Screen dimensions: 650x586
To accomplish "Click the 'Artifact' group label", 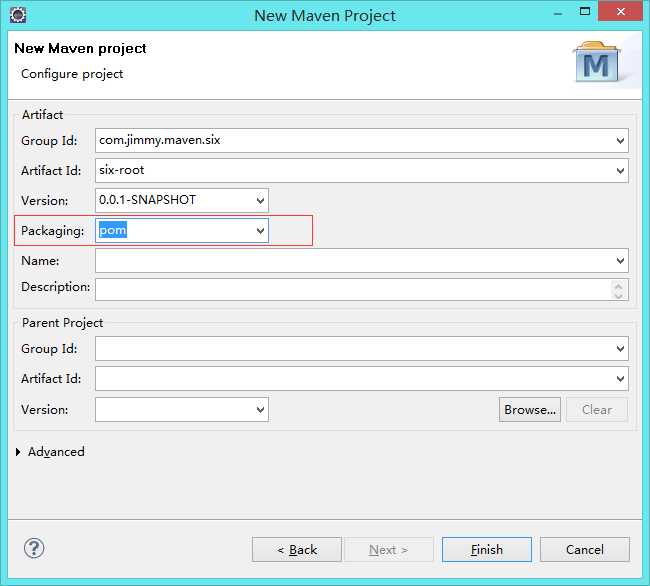I will (42, 115).
